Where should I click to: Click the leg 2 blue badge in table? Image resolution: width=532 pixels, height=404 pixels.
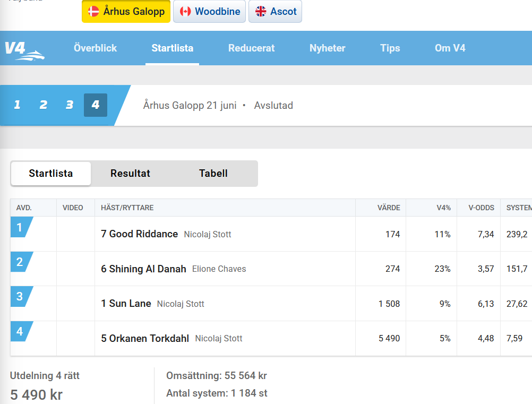(x=21, y=262)
